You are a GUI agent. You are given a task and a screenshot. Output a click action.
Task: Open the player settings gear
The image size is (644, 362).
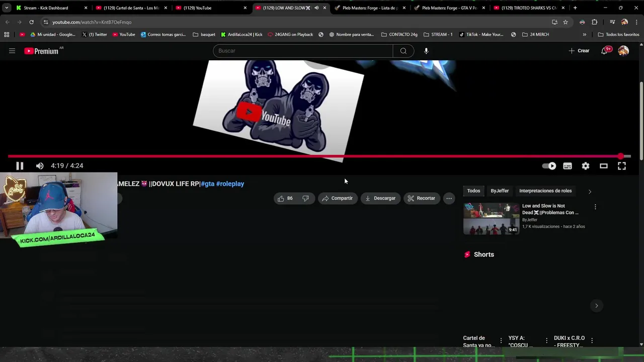586,166
